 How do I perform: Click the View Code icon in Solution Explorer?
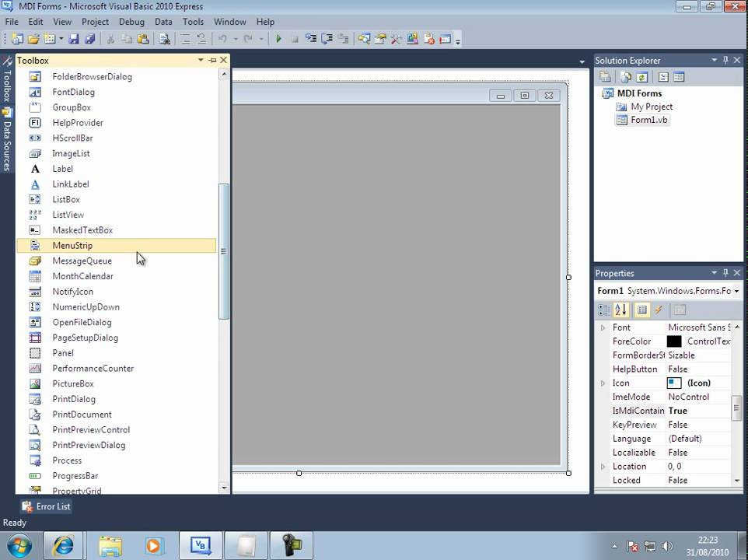(x=663, y=77)
